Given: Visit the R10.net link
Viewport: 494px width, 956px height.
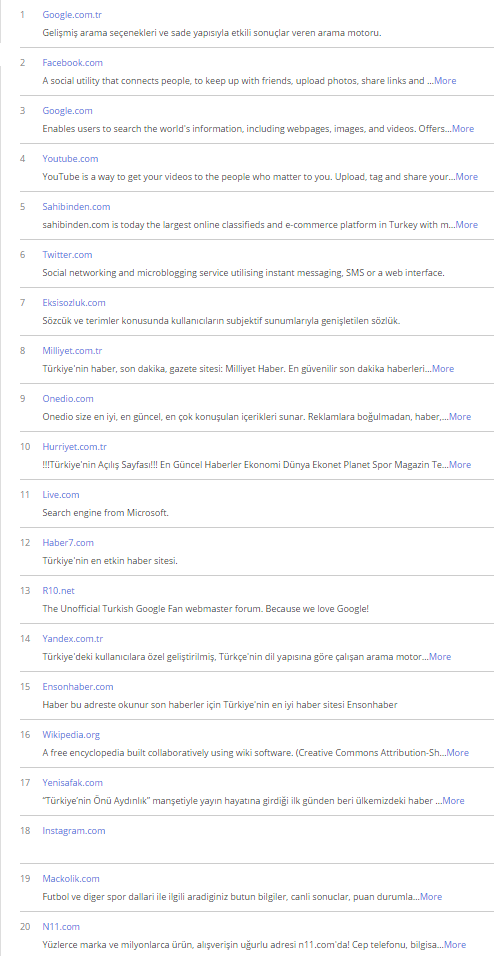Looking at the screenshot, I should coord(59,591).
